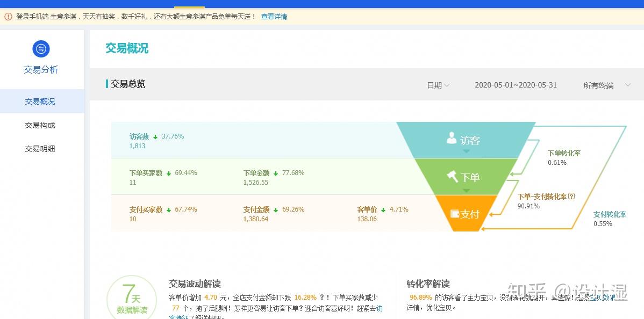Click the down arrow beside 支付金额

click(x=276, y=210)
